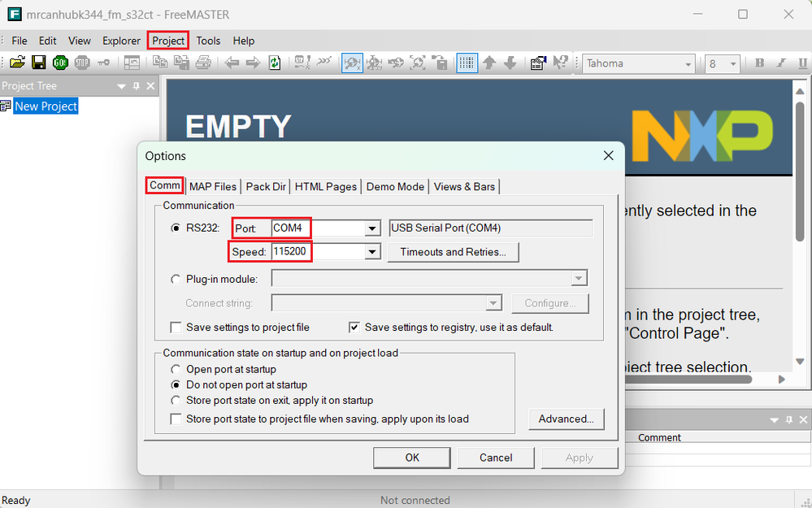Switch to the MAP Files tab
The width and height of the screenshot is (812, 508).
[x=213, y=187]
